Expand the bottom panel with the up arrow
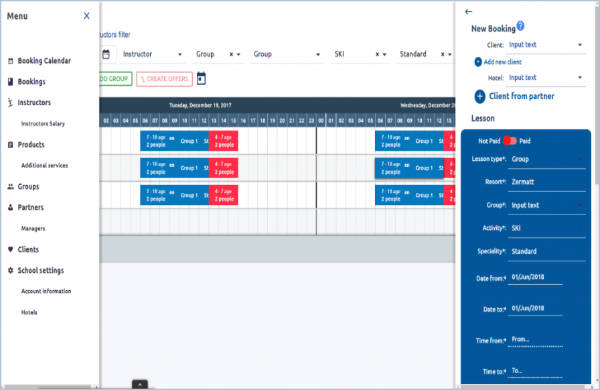 click(x=140, y=384)
